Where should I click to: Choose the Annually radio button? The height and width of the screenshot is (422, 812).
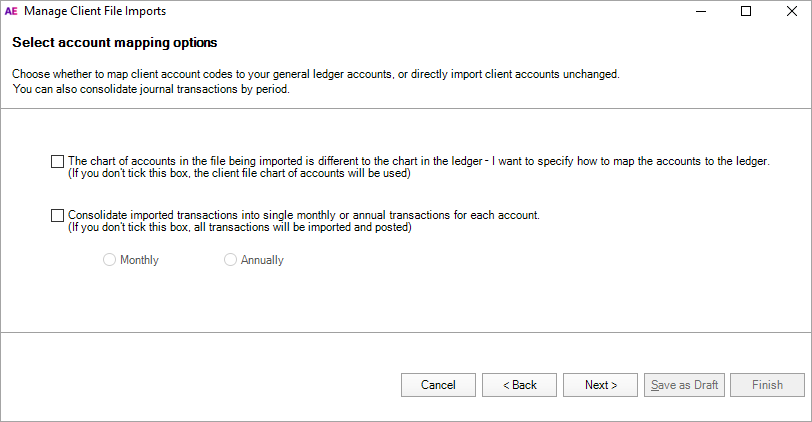[231, 260]
